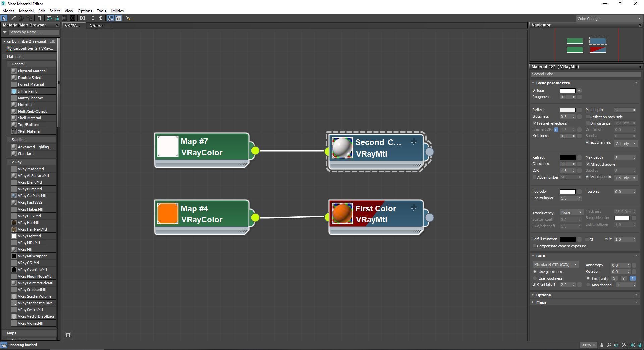This screenshot has height=350, width=644.
Task: Toggle Material/Map Browser panel icon
Action: (x=110, y=18)
